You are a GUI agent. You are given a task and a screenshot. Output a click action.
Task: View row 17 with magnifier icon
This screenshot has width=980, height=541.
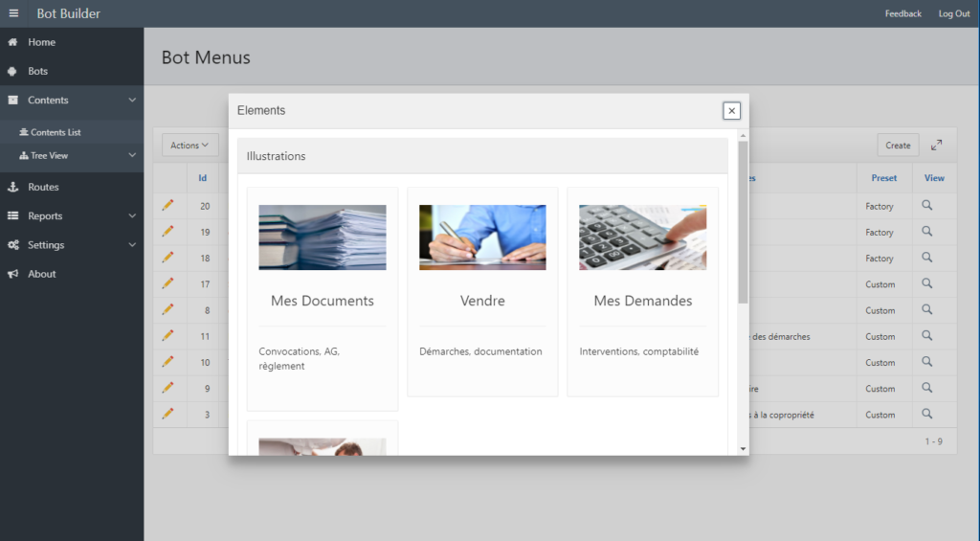click(x=926, y=283)
